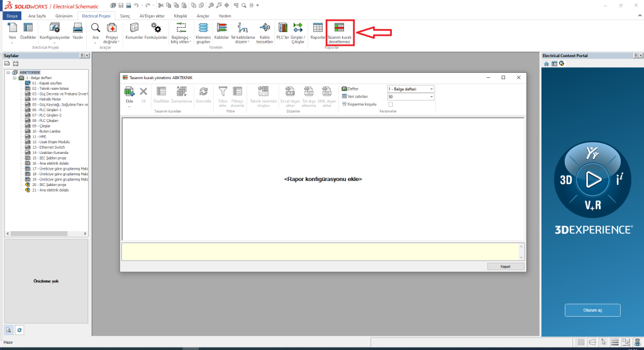
Task: Click the Rapor konfigürasyonu ekle placeholder text
Action: pyautogui.click(x=323, y=179)
